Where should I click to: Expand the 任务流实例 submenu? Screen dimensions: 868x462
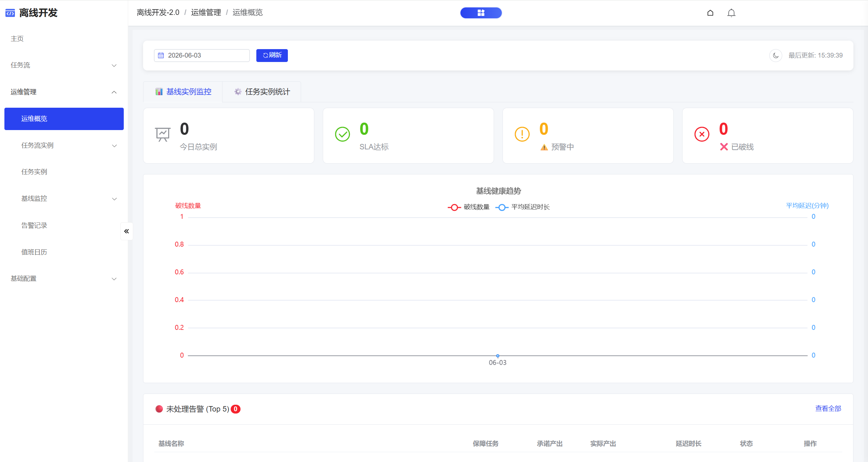point(64,146)
